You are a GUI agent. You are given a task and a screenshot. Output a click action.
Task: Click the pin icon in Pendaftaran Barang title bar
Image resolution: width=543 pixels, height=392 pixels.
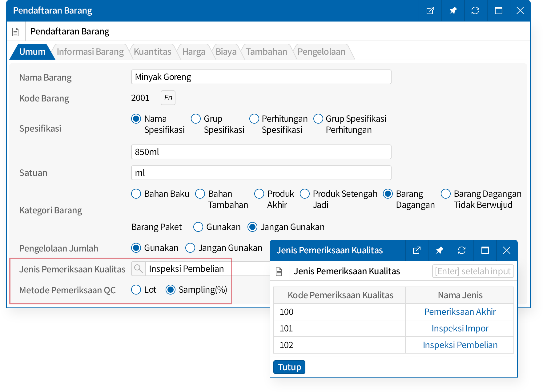click(453, 11)
